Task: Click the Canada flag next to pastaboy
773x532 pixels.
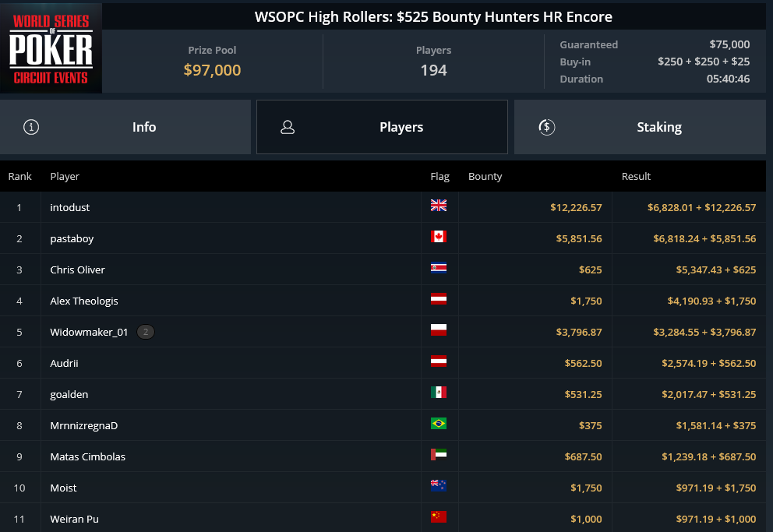Action: coord(438,237)
